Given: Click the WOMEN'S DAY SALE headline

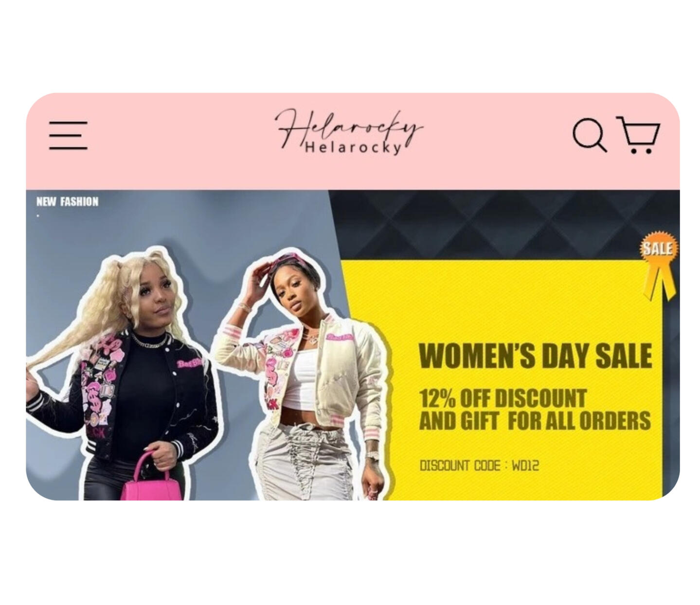Looking at the screenshot, I should click(535, 356).
